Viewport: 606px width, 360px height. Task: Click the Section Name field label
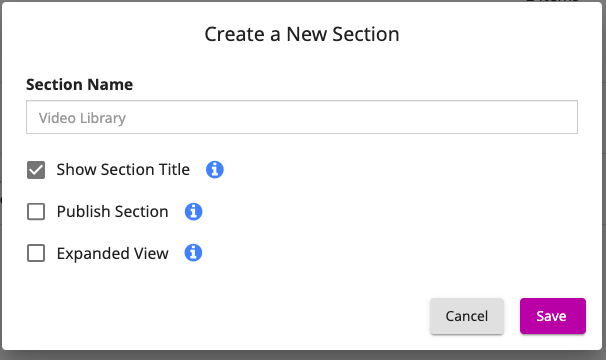(80, 84)
